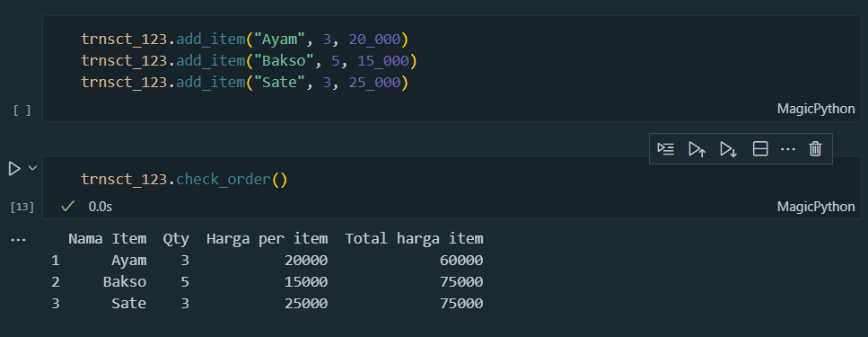Image resolution: width=868 pixels, height=337 pixels.
Task: Click green success checkmark of executed cell
Action: click(67, 207)
